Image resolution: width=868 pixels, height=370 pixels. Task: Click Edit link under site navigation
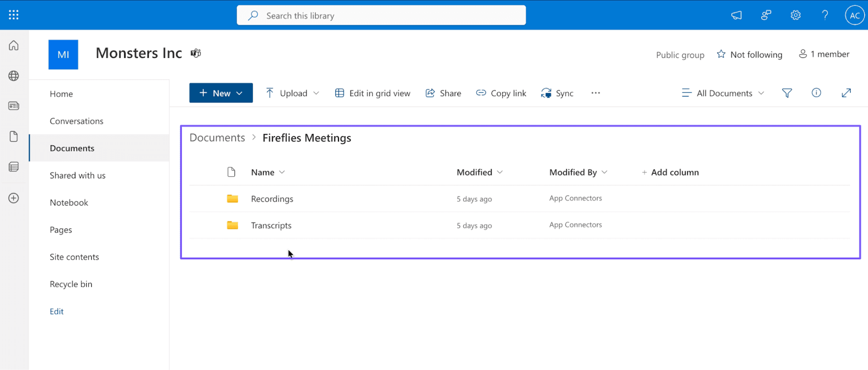tap(56, 311)
